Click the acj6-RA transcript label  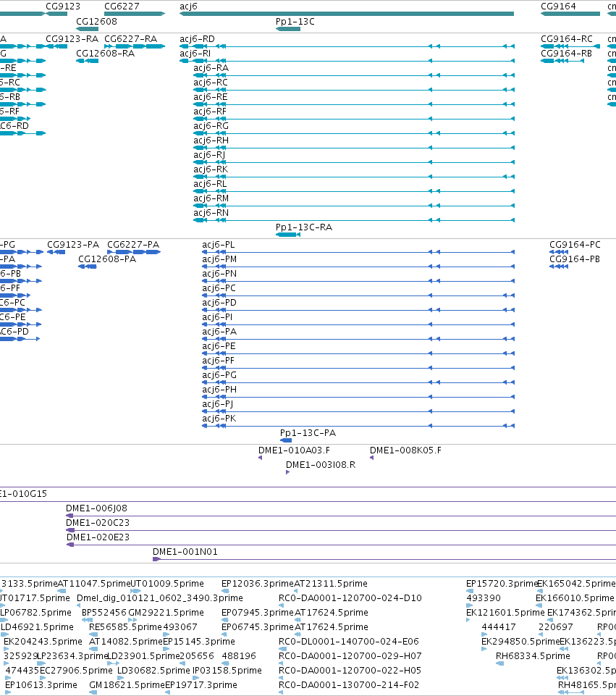click(x=211, y=68)
